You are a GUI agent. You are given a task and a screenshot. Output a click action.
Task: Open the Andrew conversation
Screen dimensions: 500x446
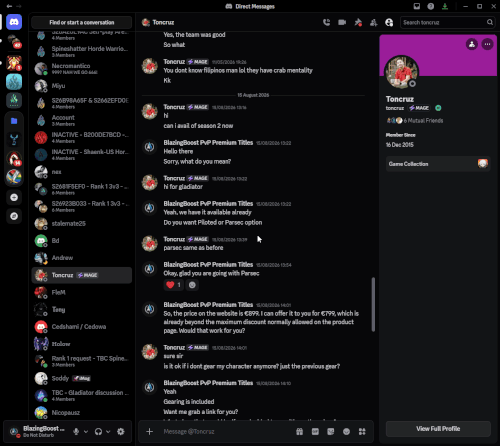82,258
